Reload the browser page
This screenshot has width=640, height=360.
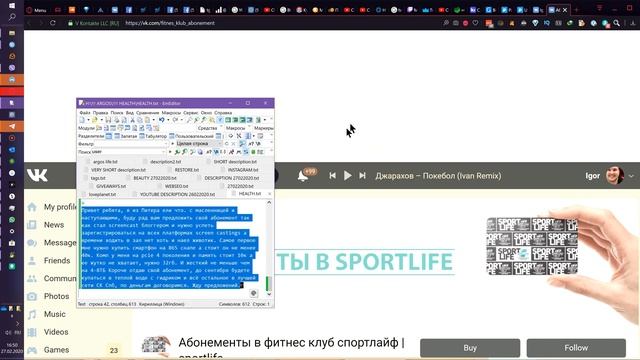point(53,23)
